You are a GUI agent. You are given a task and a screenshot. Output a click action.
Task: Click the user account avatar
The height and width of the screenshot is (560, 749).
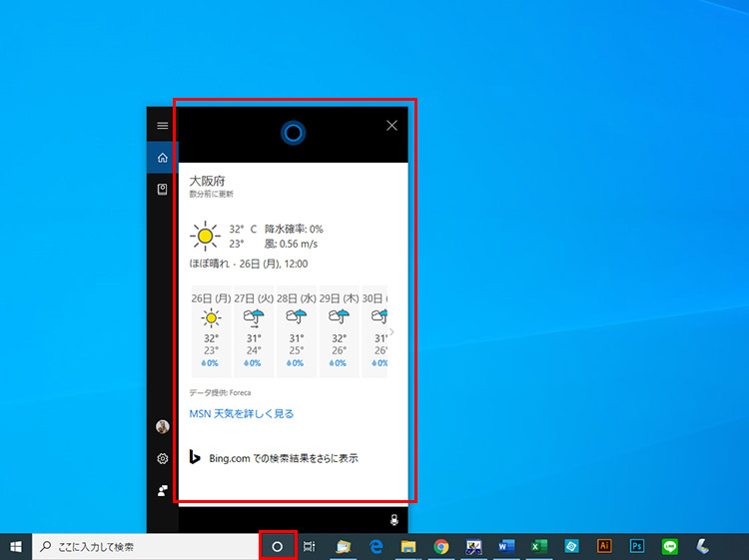pyautogui.click(x=162, y=427)
